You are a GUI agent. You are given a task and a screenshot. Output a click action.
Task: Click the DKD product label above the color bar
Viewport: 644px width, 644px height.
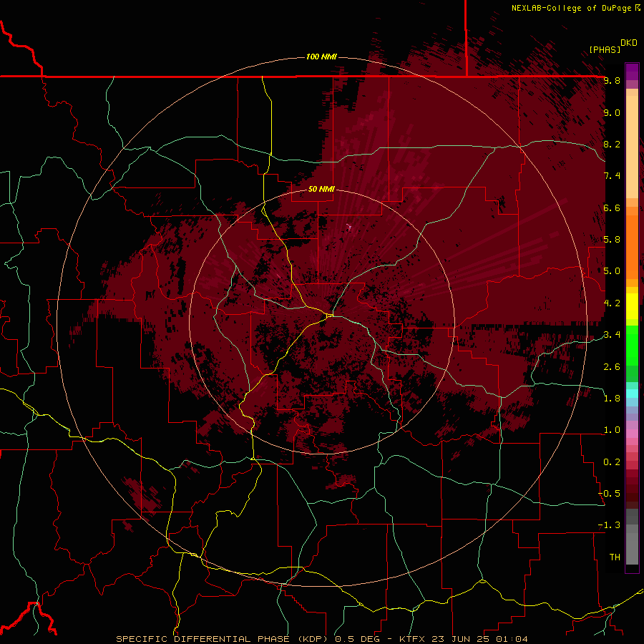[629, 43]
